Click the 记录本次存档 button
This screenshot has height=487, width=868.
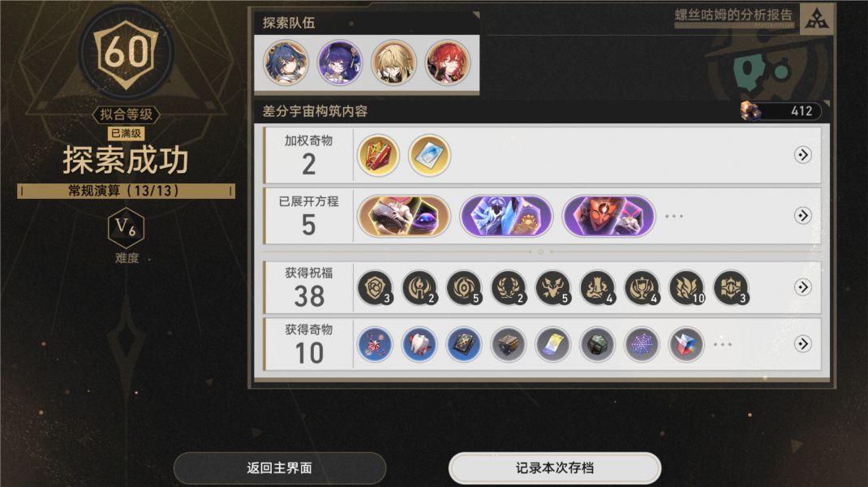pos(555,468)
